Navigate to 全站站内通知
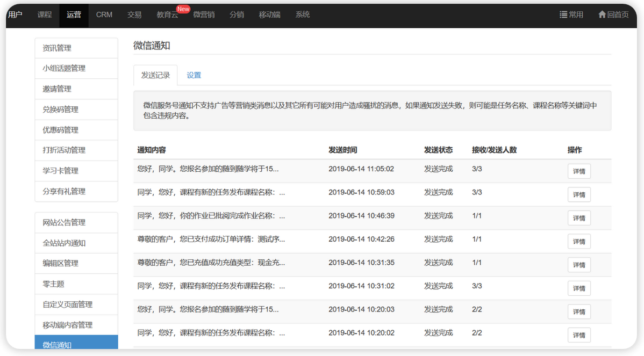 [76, 243]
